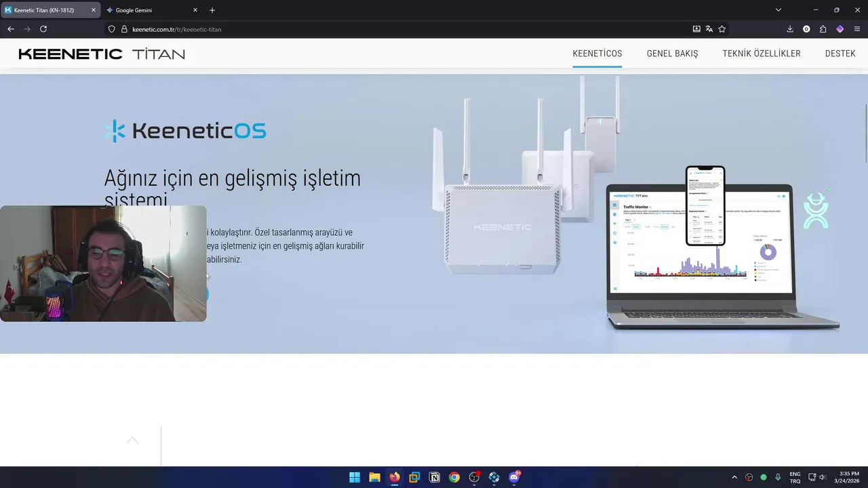Go to the GENEL BAKIŞ section
868x488 pixels.
(x=672, y=54)
